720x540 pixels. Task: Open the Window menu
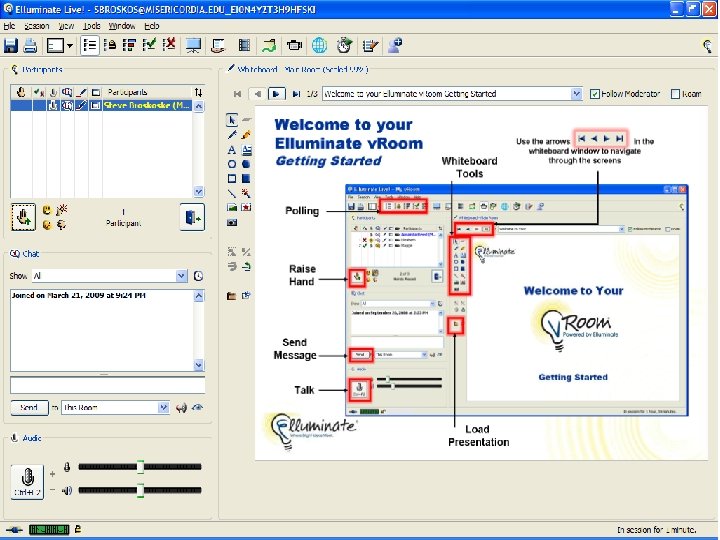(122, 26)
